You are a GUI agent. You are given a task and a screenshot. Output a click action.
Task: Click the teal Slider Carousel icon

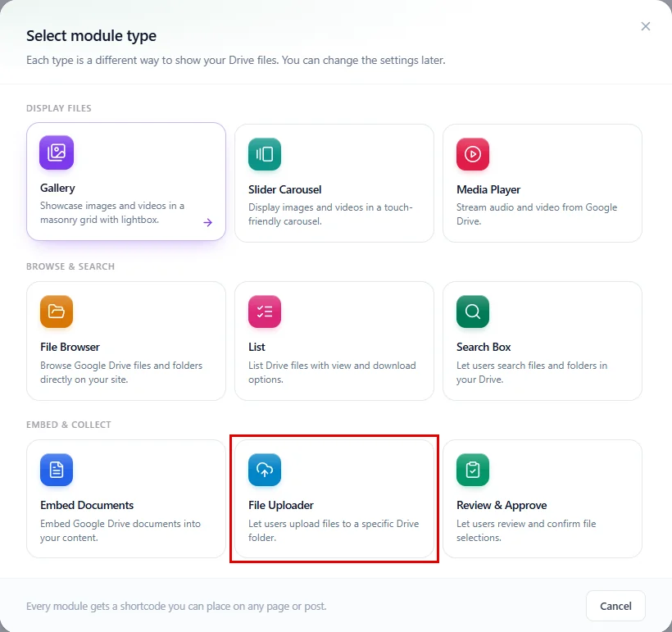point(265,154)
